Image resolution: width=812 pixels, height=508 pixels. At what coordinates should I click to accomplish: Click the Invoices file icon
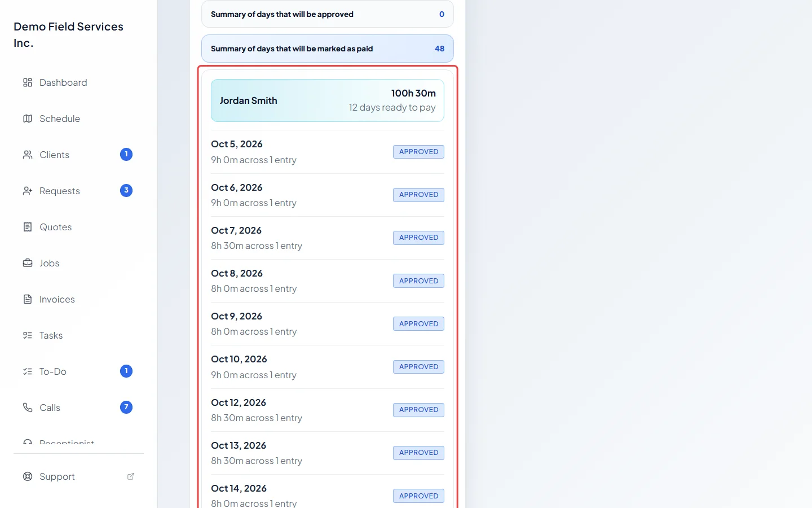[x=28, y=299]
